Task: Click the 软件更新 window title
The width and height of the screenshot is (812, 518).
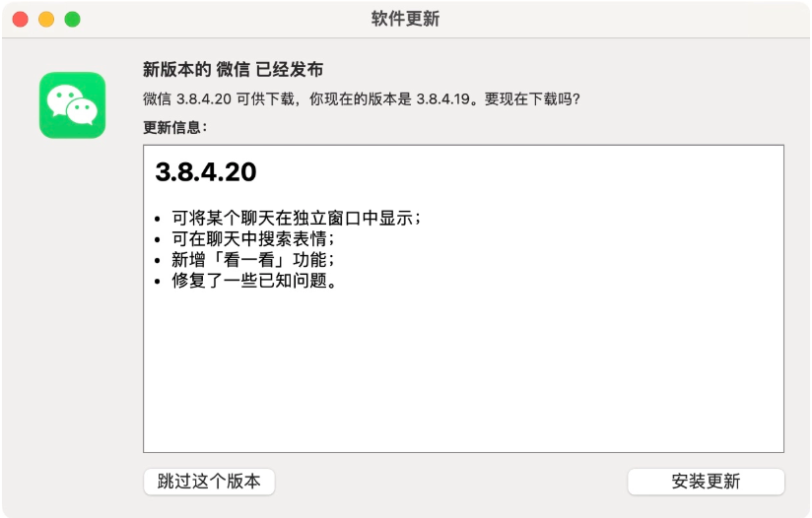Action: [x=405, y=19]
